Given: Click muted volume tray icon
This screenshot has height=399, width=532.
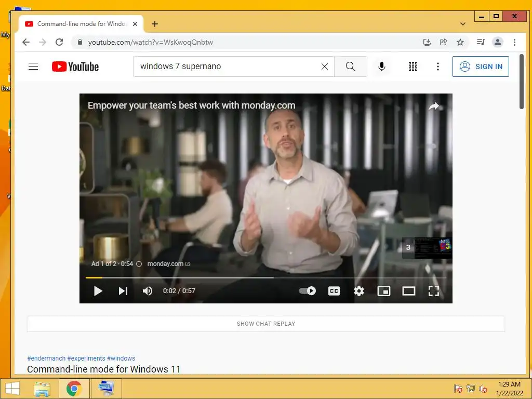Looking at the screenshot, I should coord(483,389).
